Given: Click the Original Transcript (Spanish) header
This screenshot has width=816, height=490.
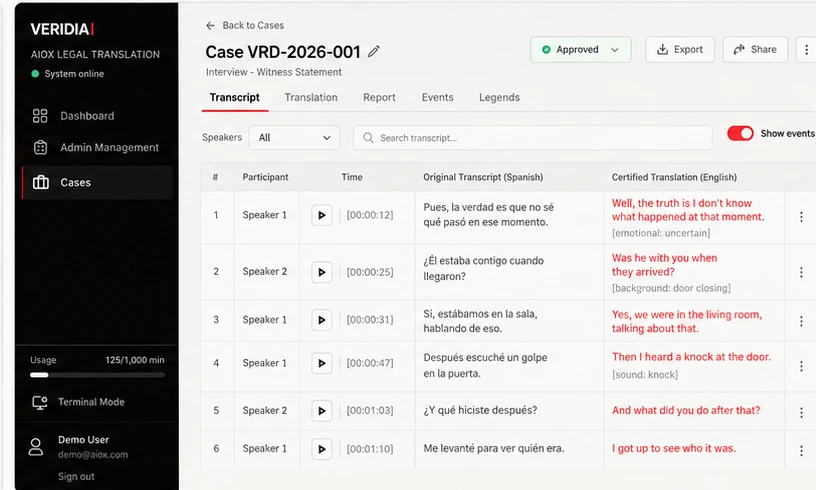Looking at the screenshot, I should point(483,177).
